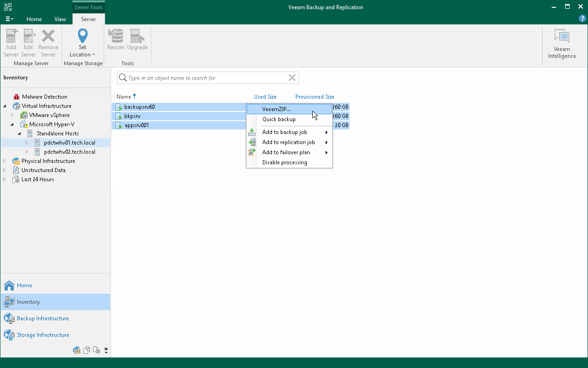Image resolution: width=588 pixels, height=368 pixels.
Task: Select the Standalone Hosts tree item
Action: pos(58,134)
